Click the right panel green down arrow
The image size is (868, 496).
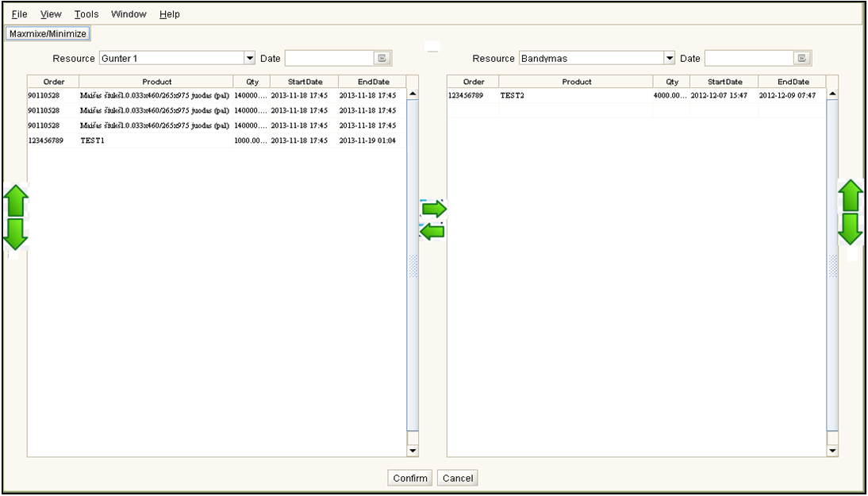pos(851,229)
